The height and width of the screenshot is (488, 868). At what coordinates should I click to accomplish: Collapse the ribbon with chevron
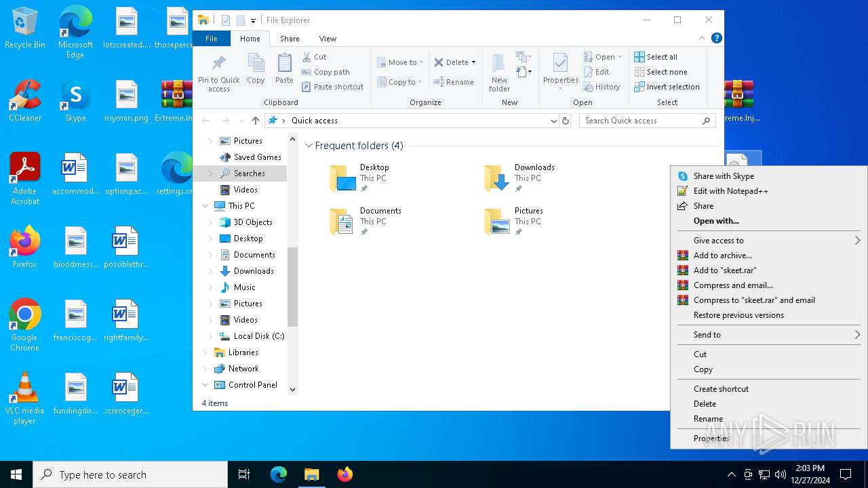702,38
